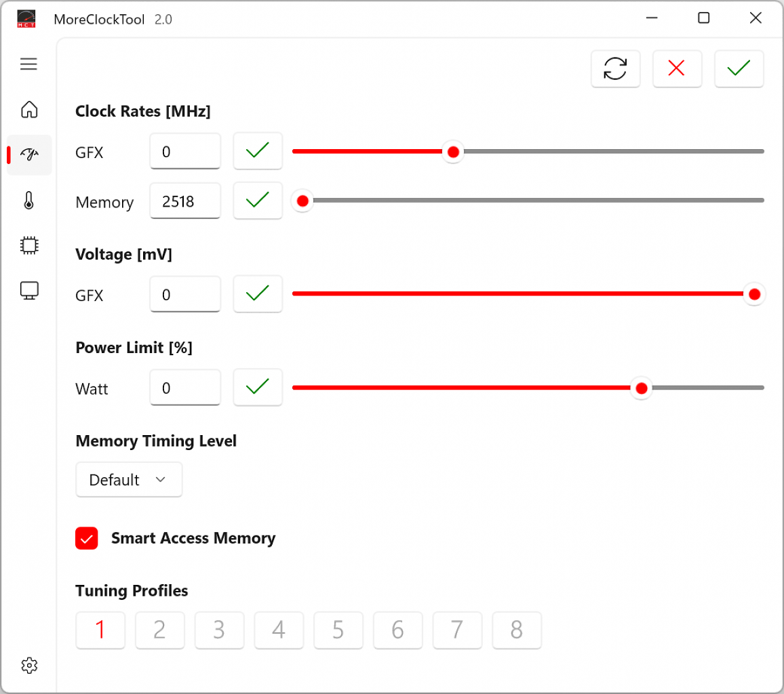This screenshot has width=784, height=694.
Task: Click the Memory clock slider handle
Action: [302, 201]
